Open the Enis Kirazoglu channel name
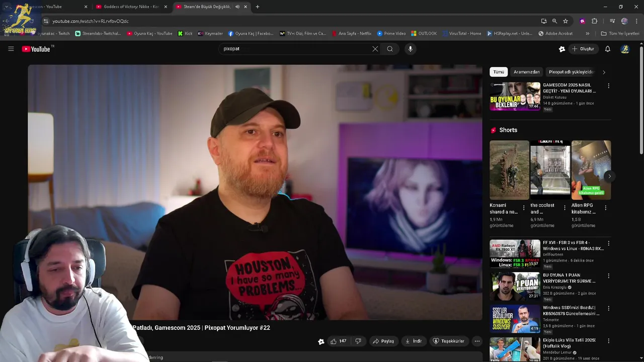Screen dimensions: 644x362 tap(554, 288)
